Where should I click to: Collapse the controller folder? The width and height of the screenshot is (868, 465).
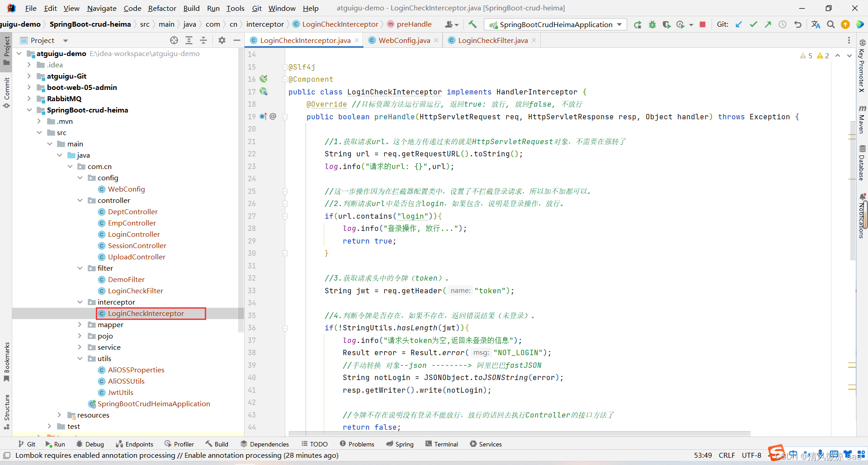[x=80, y=200]
